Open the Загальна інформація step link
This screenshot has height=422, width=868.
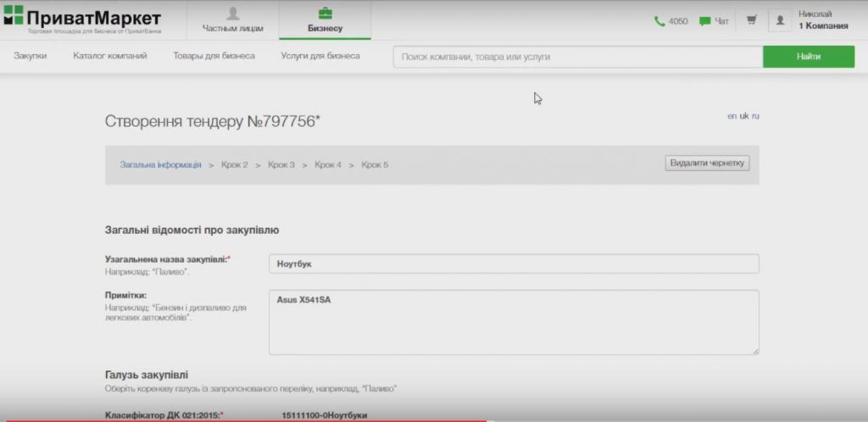pyautogui.click(x=160, y=164)
